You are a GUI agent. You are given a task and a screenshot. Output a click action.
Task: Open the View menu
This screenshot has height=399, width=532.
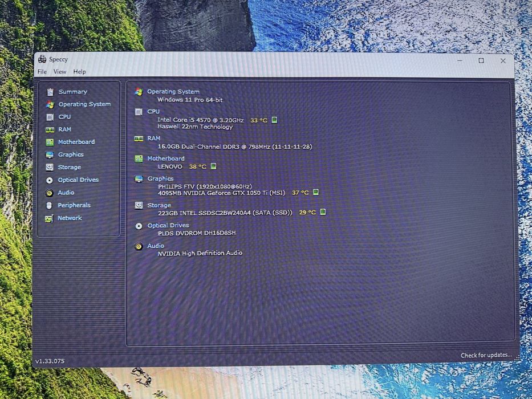click(60, 72)
